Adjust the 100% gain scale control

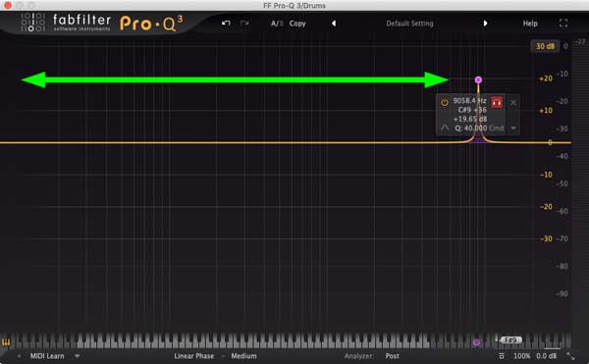(x=522, y=356)
